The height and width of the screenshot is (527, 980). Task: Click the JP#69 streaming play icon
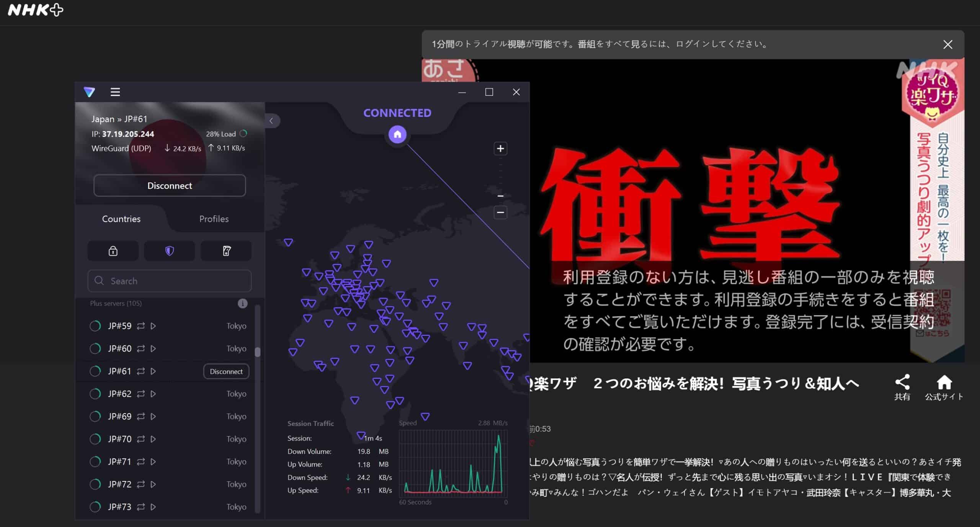(x=153, y=416)
